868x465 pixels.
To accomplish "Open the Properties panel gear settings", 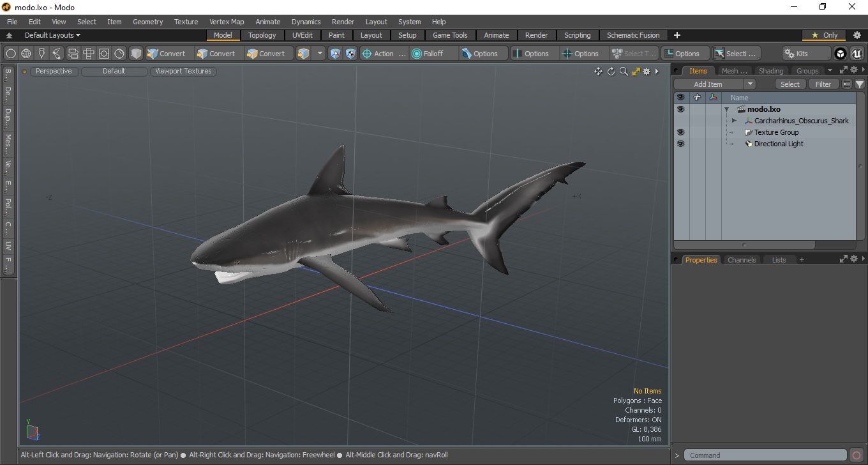I will coord(854,259).
